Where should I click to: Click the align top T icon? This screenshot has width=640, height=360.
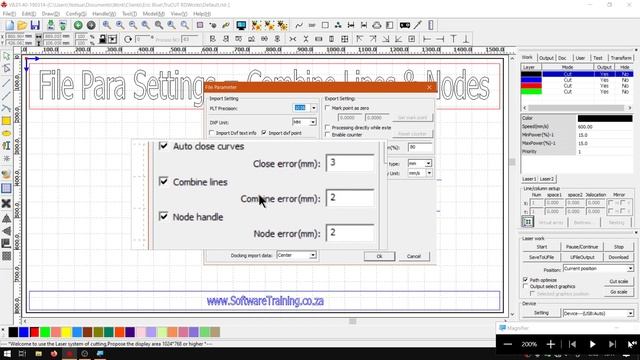click(453, 39)
